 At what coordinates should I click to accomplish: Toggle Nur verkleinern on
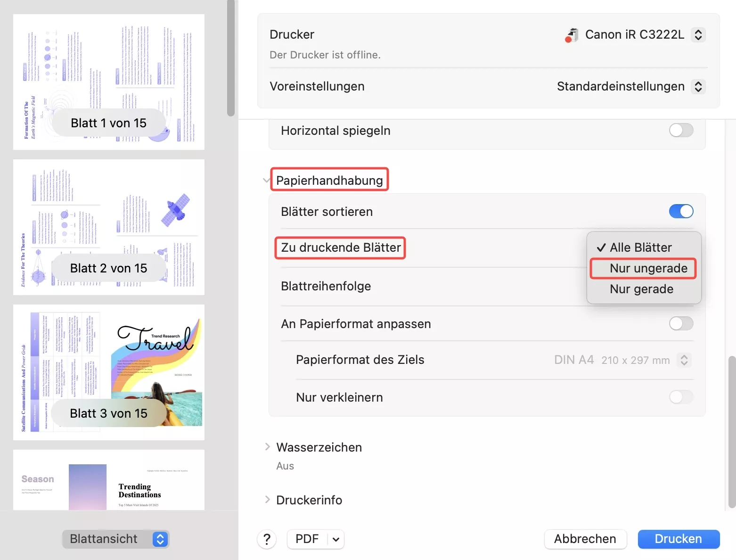(681, 397)
